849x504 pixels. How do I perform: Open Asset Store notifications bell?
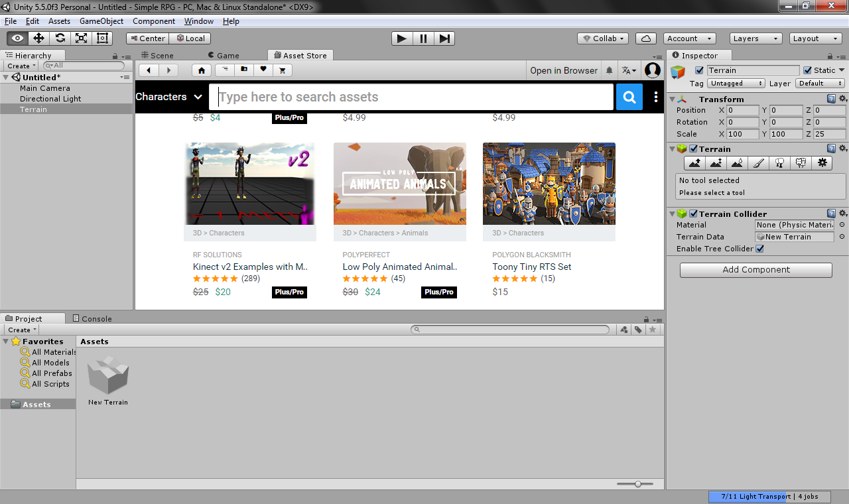tap(609, 70)
